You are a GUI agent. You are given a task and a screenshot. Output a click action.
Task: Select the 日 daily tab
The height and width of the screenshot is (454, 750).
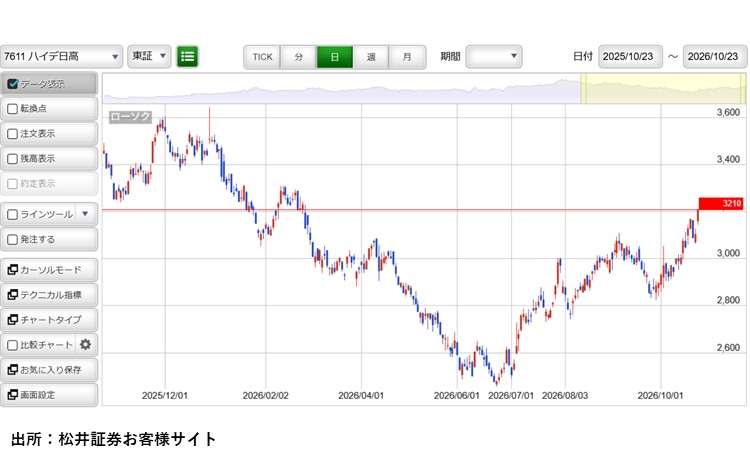coord(335,57)
